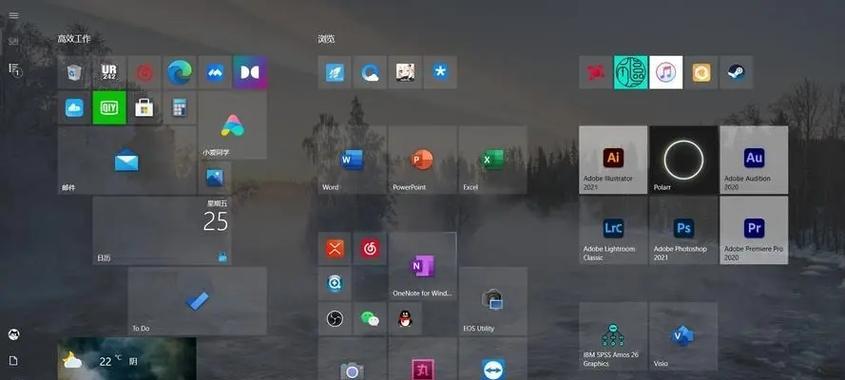Launch the QQ penguin tile

[405, 319]
